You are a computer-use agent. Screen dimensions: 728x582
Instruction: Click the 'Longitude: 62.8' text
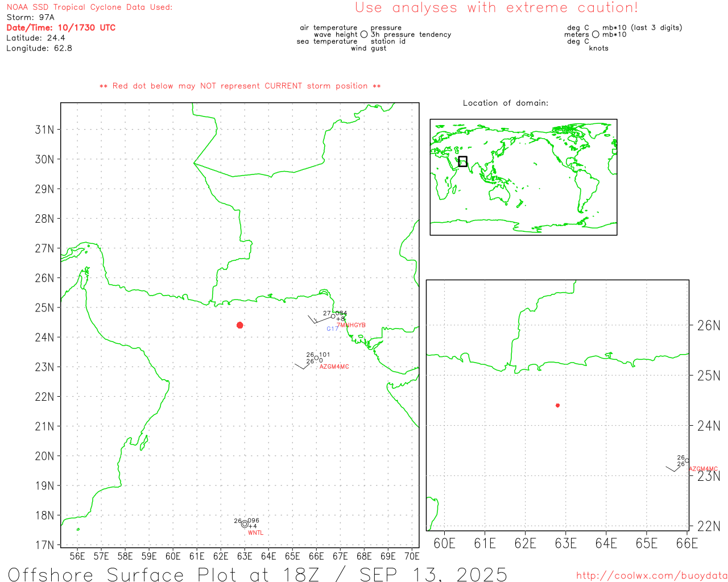click(x=39, y=48)
